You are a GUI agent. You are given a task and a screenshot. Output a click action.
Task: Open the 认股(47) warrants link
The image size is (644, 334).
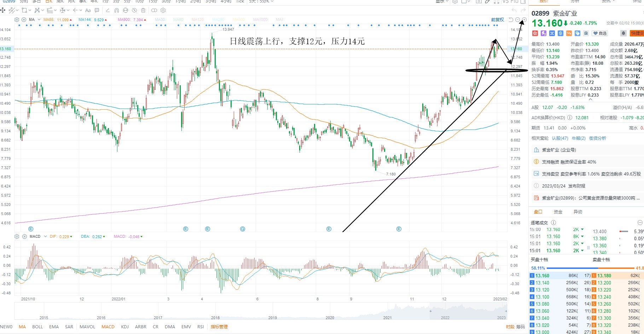pos(560,138)
